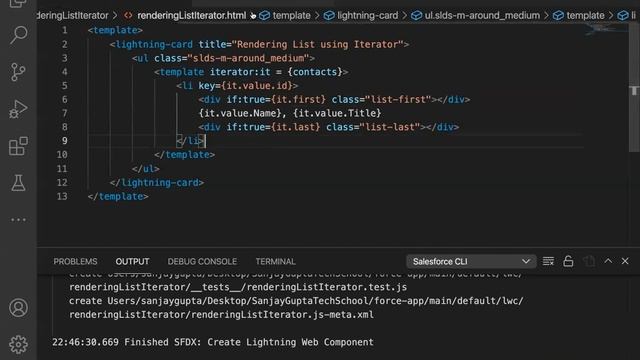The width and height of the screenshot is (640, 360).
Task: Select the second template breadcrumb item
Action: (585, 16)
